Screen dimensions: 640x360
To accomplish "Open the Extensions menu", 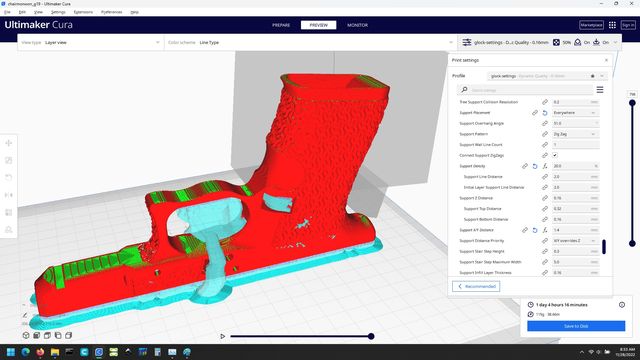I will pos(83,12).
